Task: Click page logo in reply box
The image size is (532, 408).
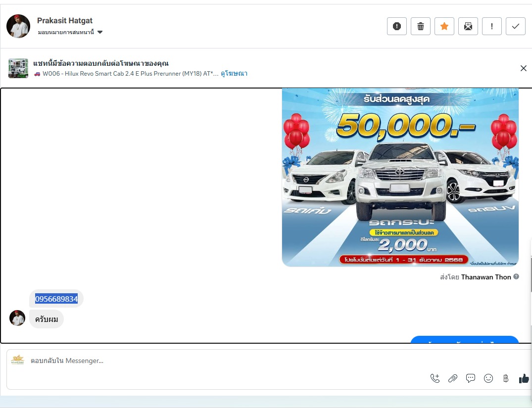Action: point(18,360)
